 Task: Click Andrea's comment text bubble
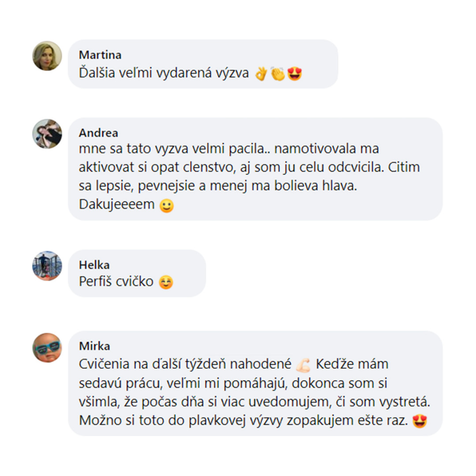pyautogui.click(x=255, y=169)
